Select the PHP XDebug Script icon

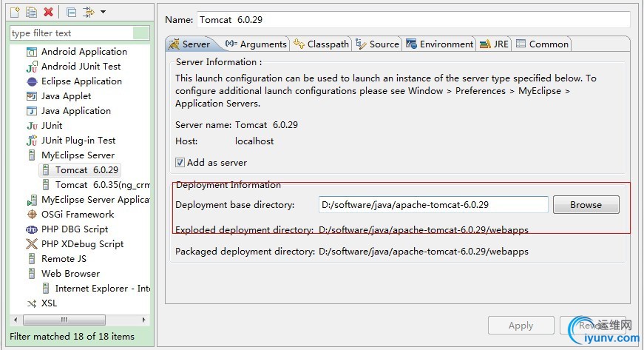(x=32, y=244)
